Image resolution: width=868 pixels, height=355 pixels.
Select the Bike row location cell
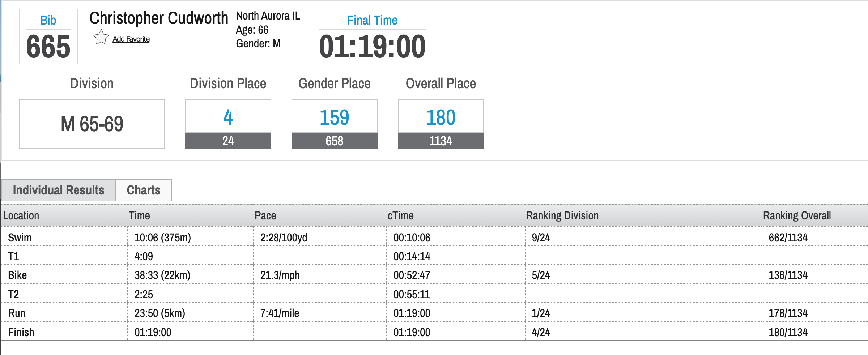pos(17,275)
